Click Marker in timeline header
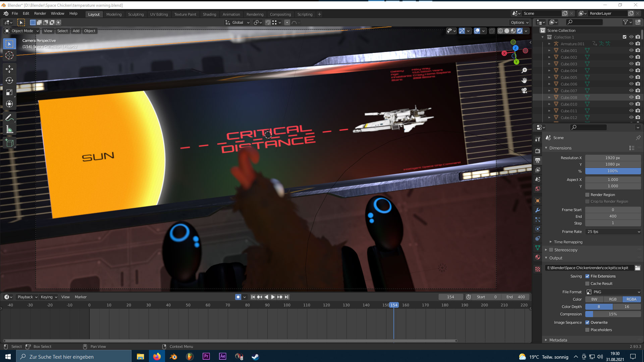Image resolution: width=644 pixels, height=362 pixels. pos(80,297)
